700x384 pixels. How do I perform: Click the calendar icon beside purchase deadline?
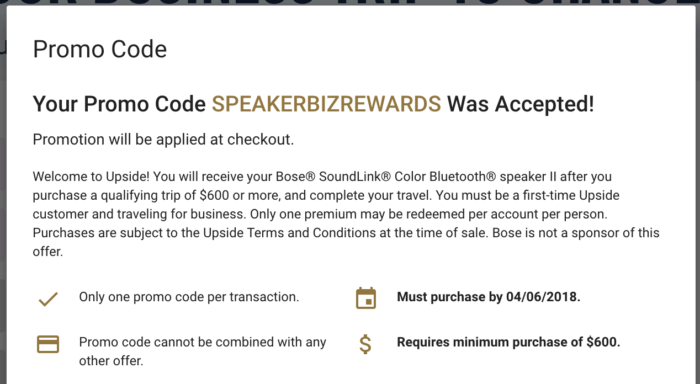(x=366, y=298)
